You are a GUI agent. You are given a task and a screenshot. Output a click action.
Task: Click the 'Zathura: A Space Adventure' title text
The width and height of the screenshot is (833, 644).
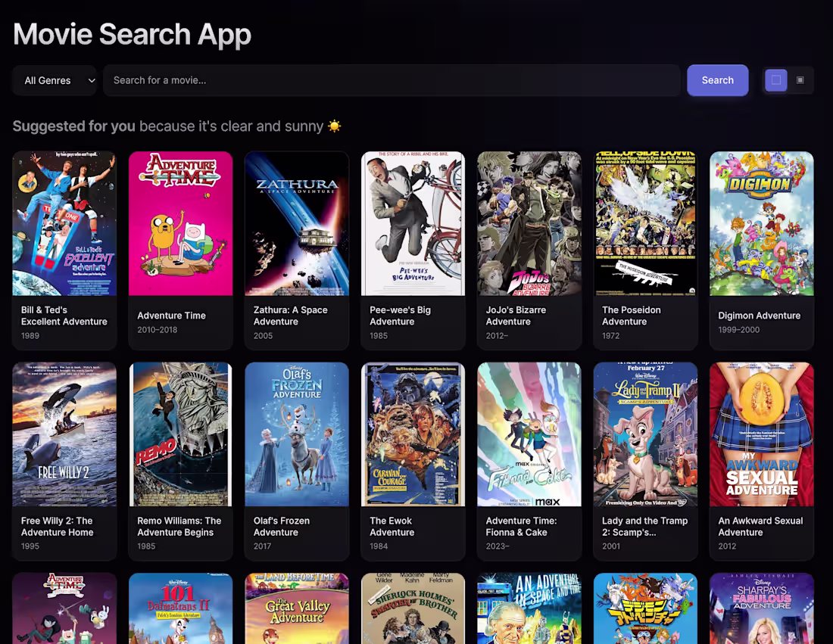291,316
